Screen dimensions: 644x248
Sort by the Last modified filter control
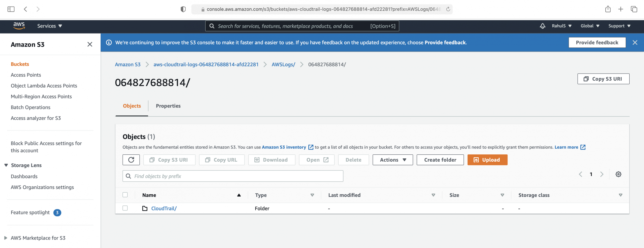433,195
